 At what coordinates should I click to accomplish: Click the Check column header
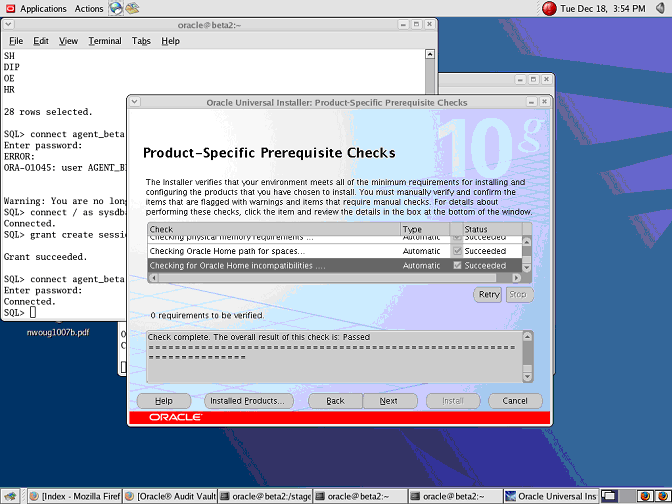274,229
